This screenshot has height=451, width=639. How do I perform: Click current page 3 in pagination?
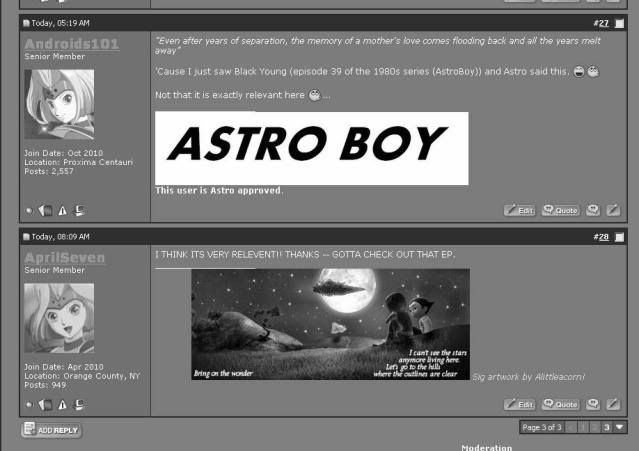[607, 427]
